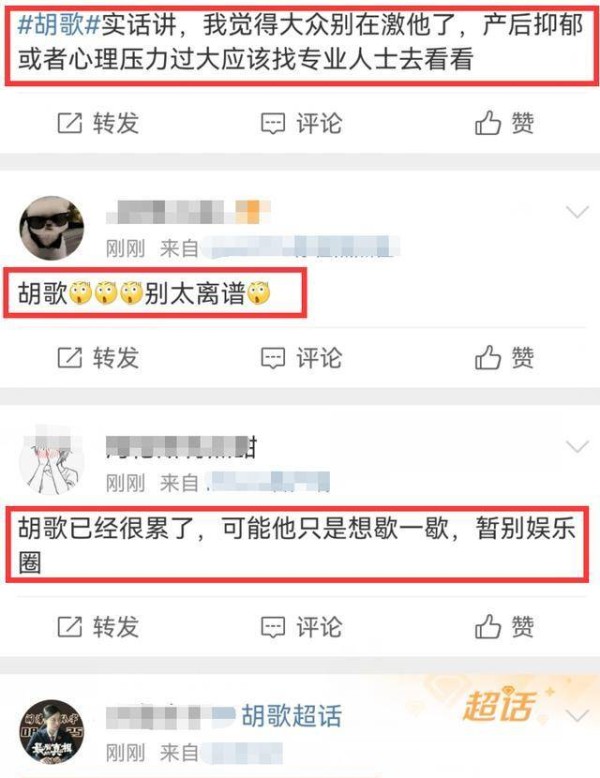The width and height of the screenshot is (600, 778).
Task: Expand options chevron for 胡歌已经很累了 post
Action: coord(577,447)
